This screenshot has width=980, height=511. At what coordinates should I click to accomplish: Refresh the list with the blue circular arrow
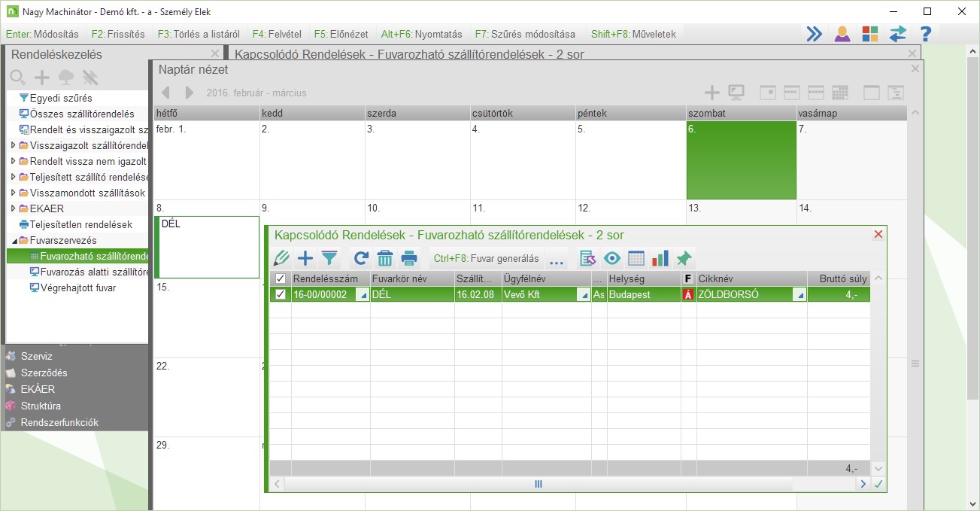[361, 258]
